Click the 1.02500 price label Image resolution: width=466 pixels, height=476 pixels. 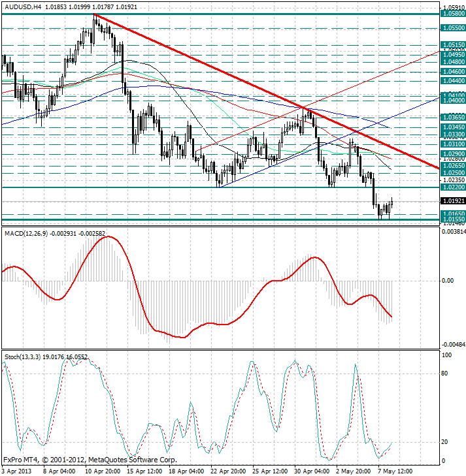pos(453,173)
